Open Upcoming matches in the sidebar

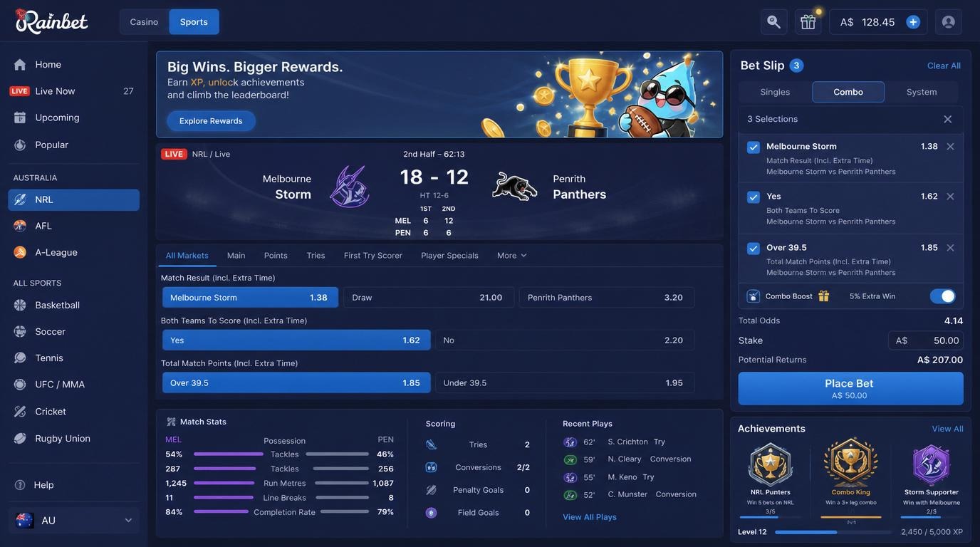click(x=74, y=118)
